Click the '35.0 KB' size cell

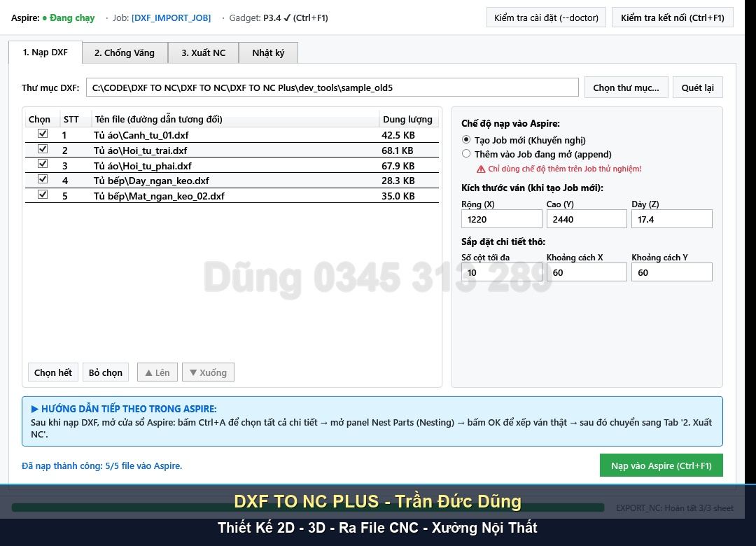point(398,196)
